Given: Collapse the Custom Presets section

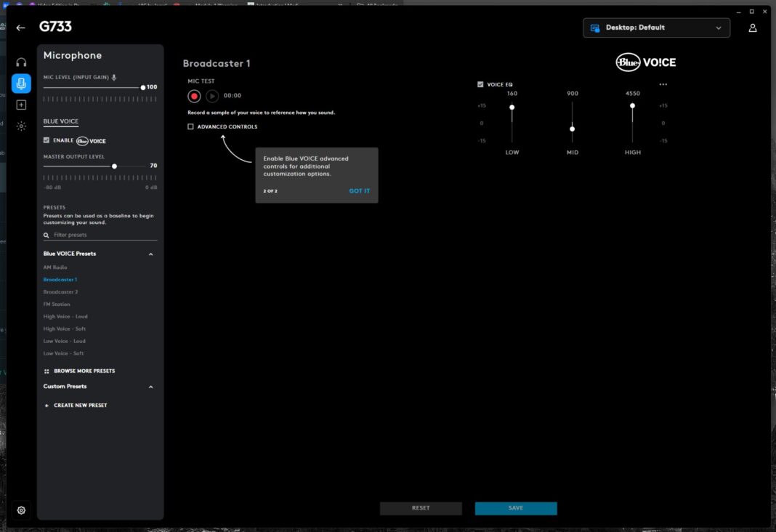Looking at the screenshot, I should (x=151, y=387).
